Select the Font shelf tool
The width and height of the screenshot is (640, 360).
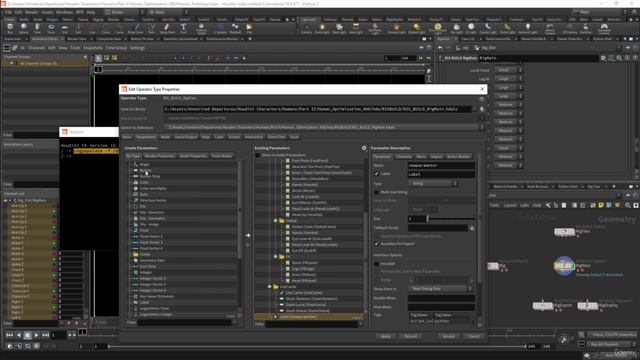pyautogui.click(x=183, y=28)
